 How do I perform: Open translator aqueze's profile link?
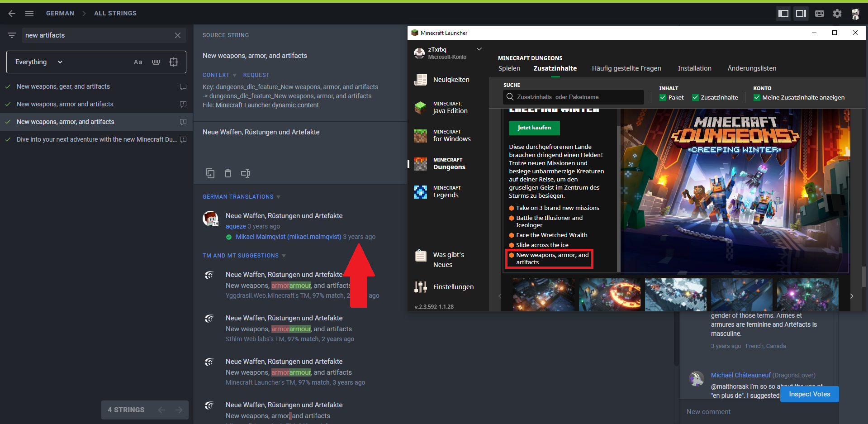coord(236,226)
